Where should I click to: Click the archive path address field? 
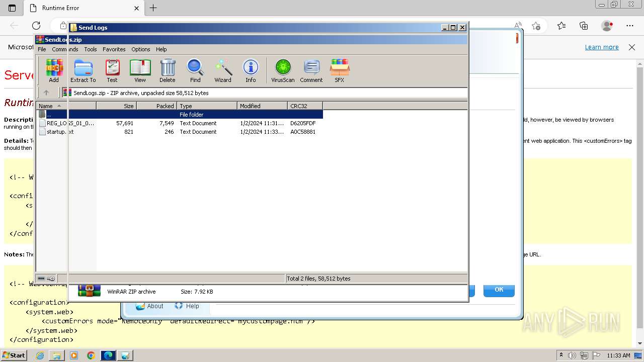[x=265, y=93]
